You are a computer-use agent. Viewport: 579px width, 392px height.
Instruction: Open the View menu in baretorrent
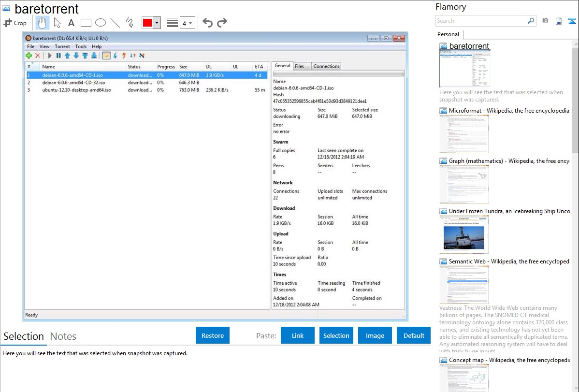tap(44, 46)
